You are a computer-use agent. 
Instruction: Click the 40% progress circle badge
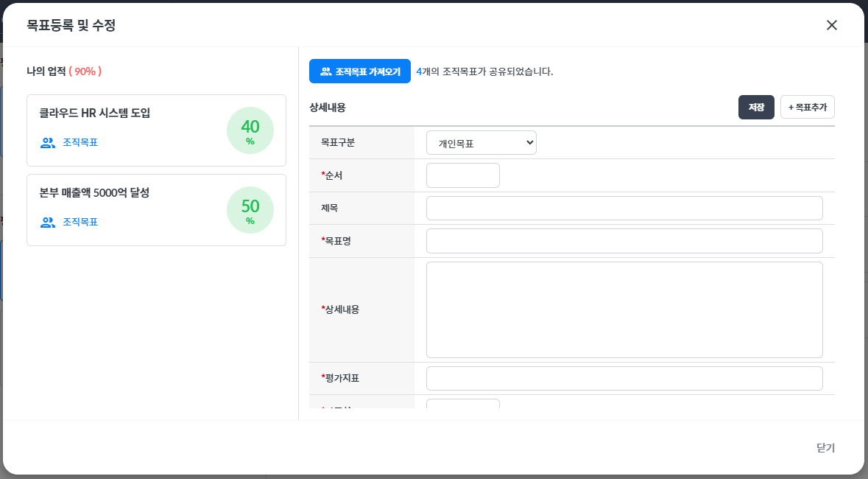(250, 130)
